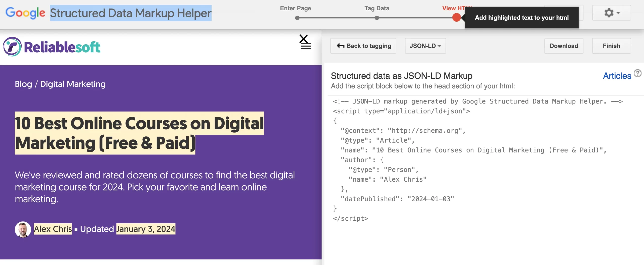Open the settings gear menu
644x265 pixels.
tap(611, 13)
